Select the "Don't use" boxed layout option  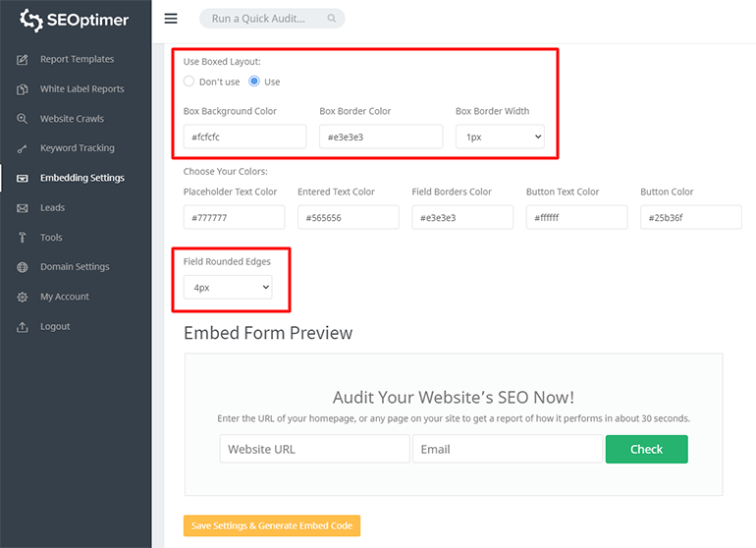point(189,82)
